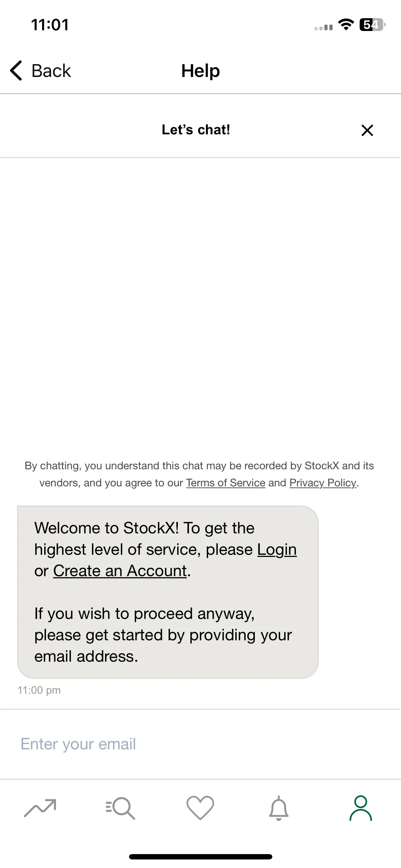This screenshot has height=868, width=401.
Task: Tap the Help page title
Action: [200, 71]
